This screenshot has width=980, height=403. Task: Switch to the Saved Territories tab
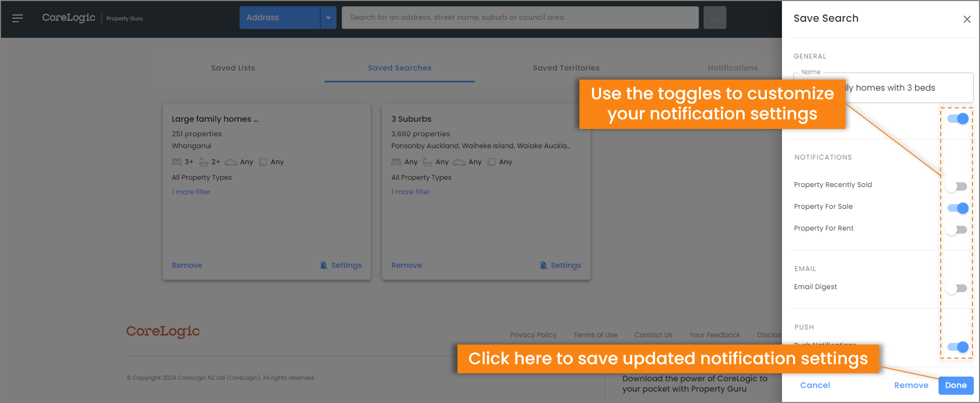(566, 68)
